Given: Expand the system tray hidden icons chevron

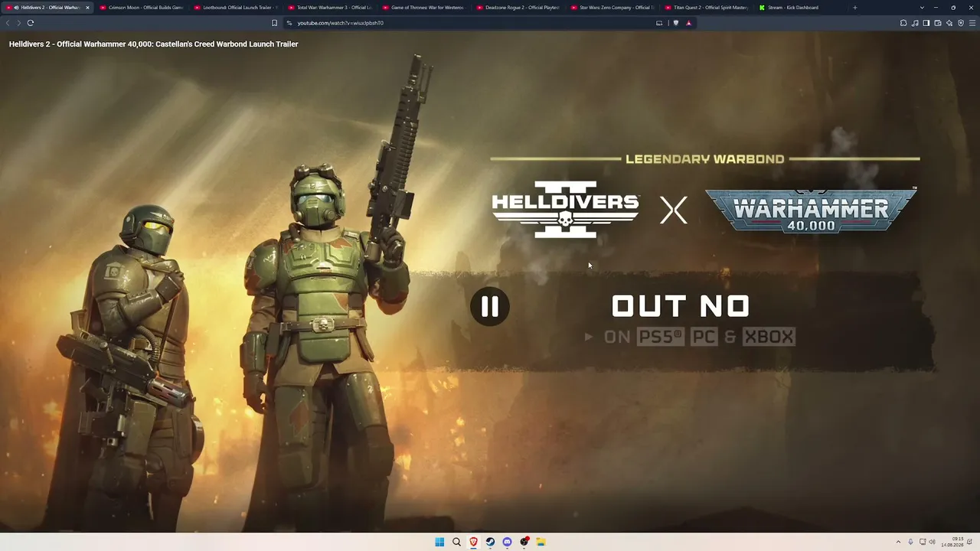Looking at the screenshot, I should (899, 542).
